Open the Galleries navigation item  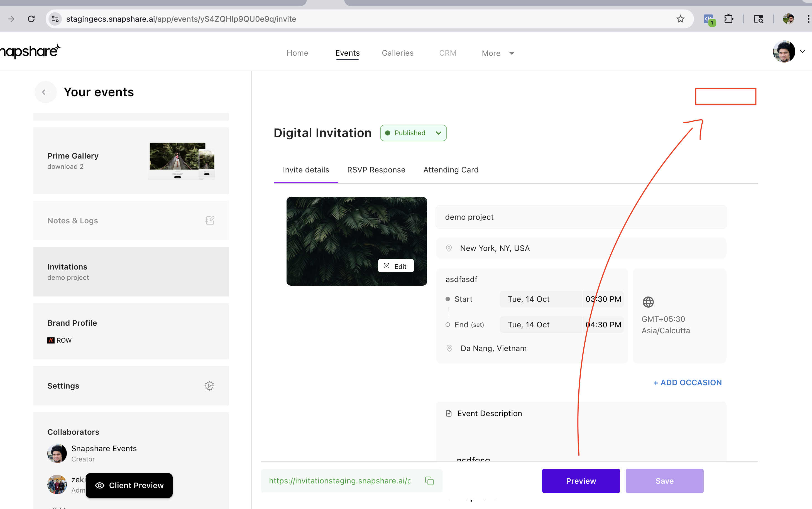pos(397,53)
